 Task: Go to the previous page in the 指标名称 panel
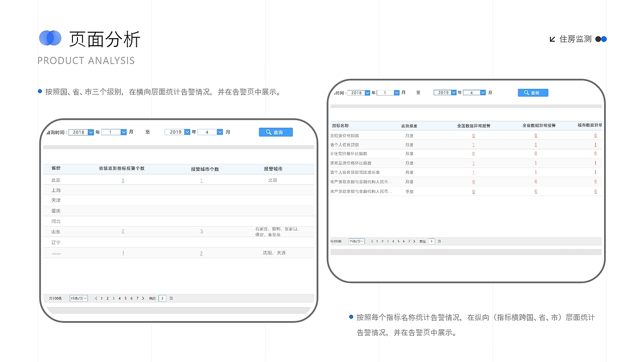point(372,241)
